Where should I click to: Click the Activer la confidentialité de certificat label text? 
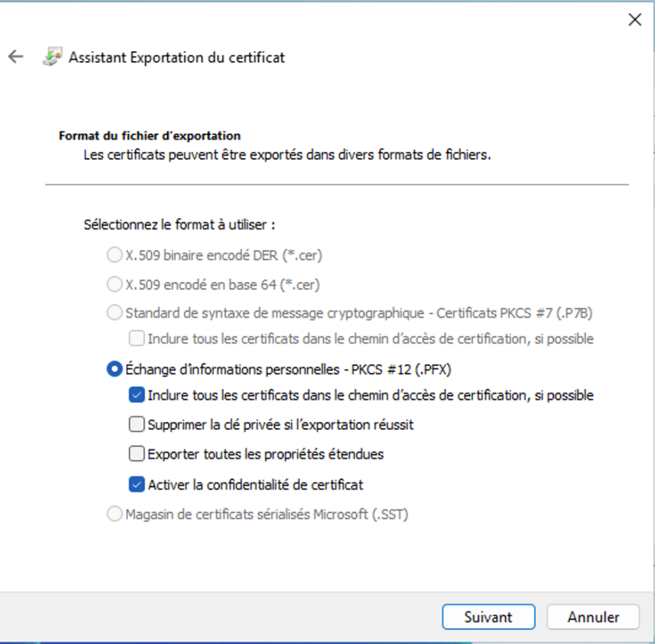[255, 485]
